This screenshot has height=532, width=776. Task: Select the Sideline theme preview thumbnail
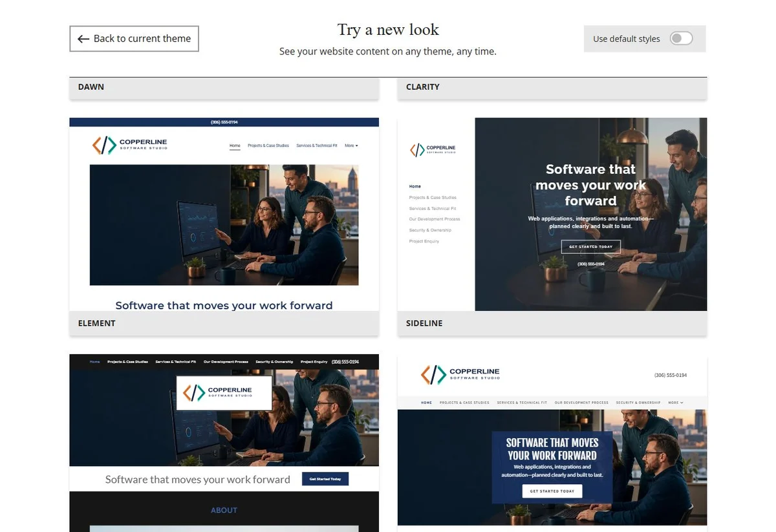(x=552, y=214)
